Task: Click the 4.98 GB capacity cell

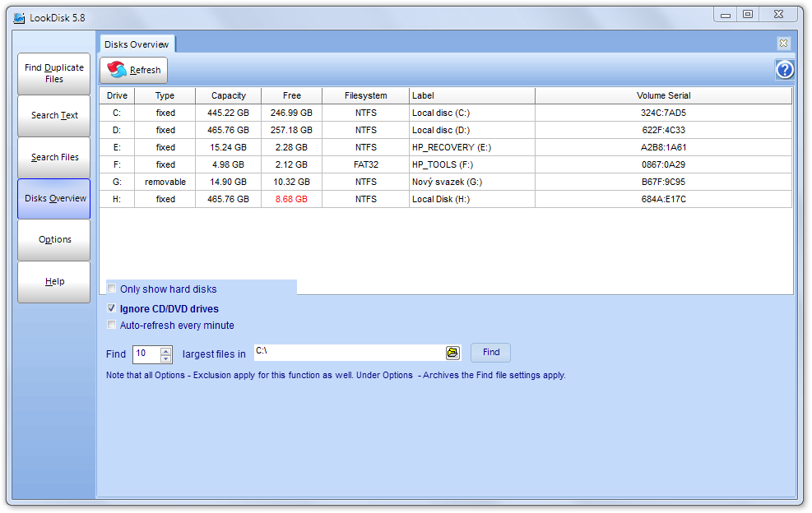Action: (x=229, y=164)
